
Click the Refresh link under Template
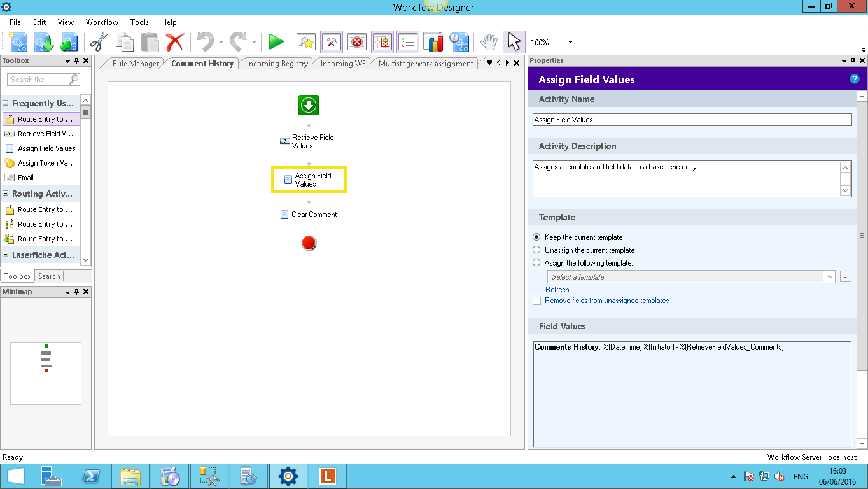tap(557, 290)
